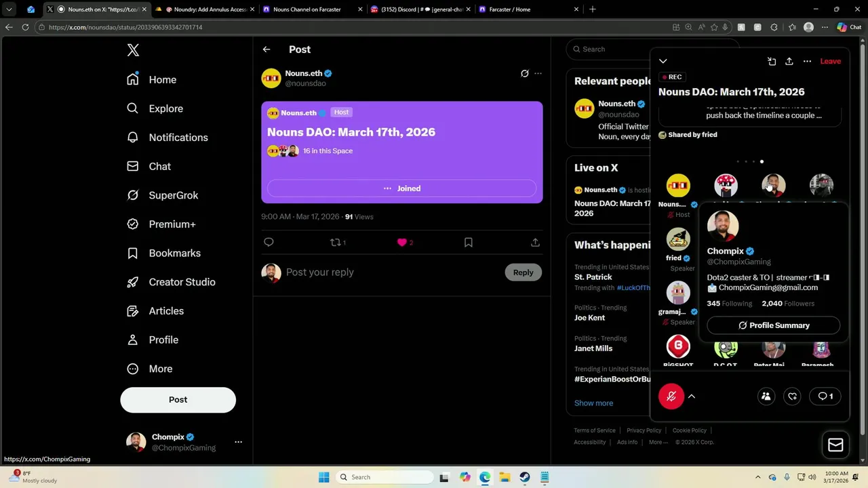Click the pop-out icon in Space panel
The image size is (868, 488).
[772, 61]
